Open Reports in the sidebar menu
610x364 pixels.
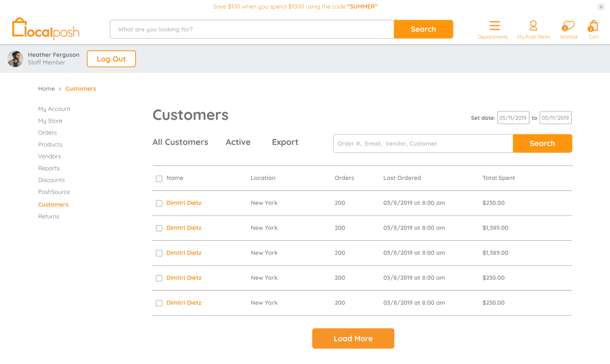(49, 168)
